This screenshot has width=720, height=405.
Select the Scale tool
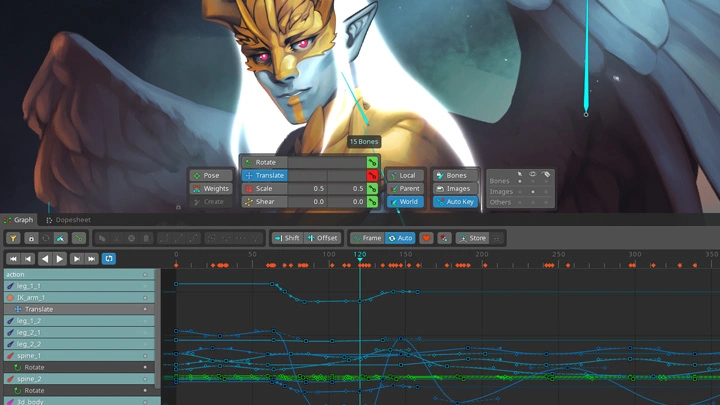point(264,189)
